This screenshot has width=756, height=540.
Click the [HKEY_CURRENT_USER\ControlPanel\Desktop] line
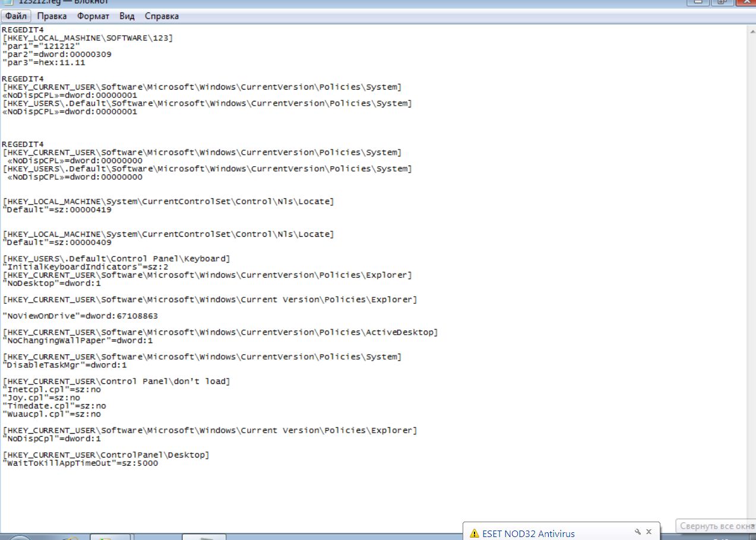106,455
